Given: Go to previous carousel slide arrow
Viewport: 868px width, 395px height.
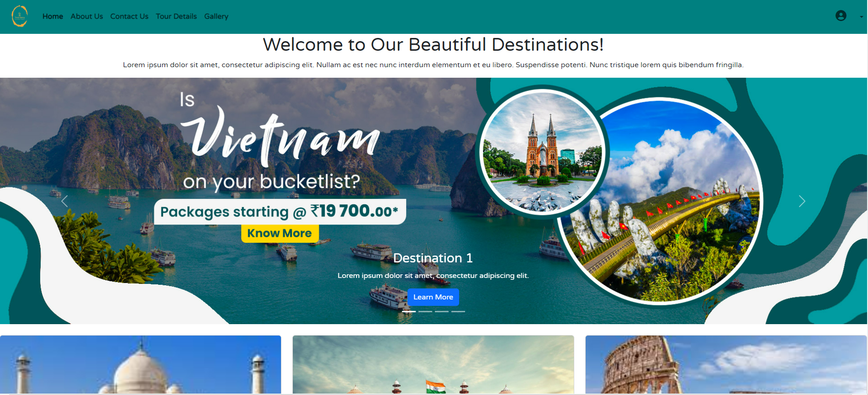Looking at the screenshot, I should pyautogui.click(x=65, y=201).
